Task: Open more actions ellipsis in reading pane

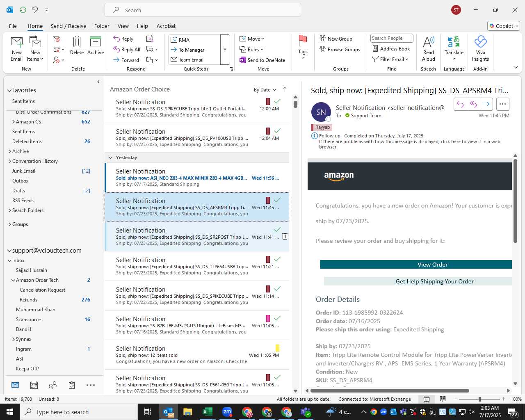Action: tap(503, 104)
